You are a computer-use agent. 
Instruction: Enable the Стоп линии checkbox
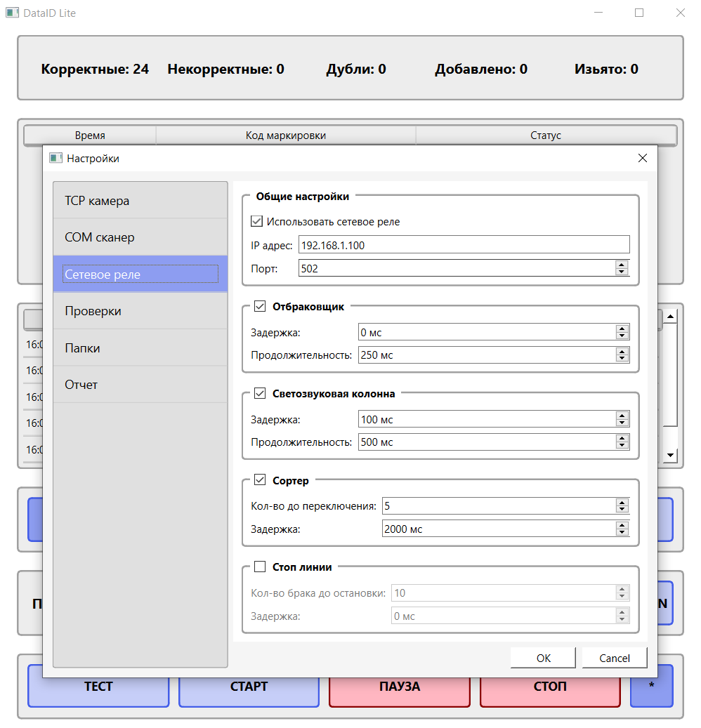pos(258,567)
